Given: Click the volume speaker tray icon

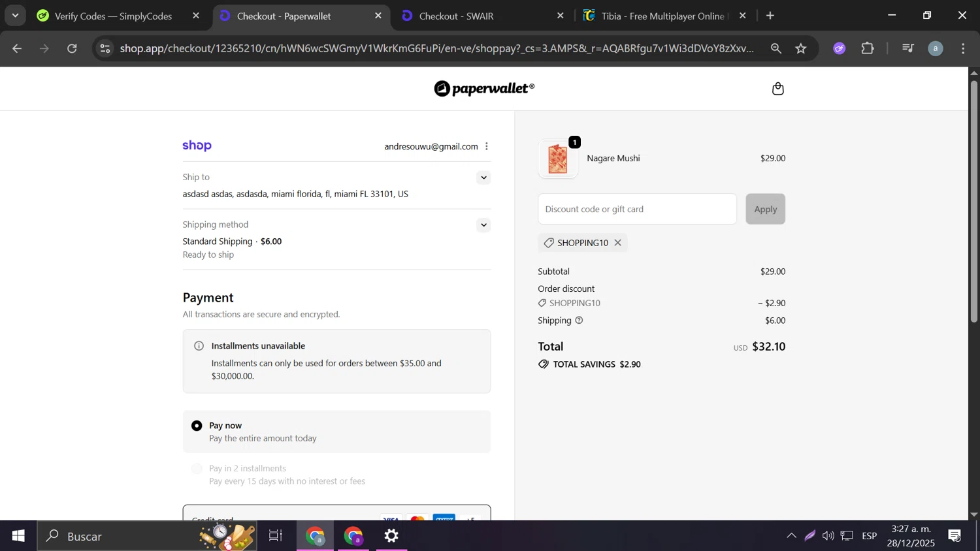Looking at the screenshot, I should pos(828,536).
